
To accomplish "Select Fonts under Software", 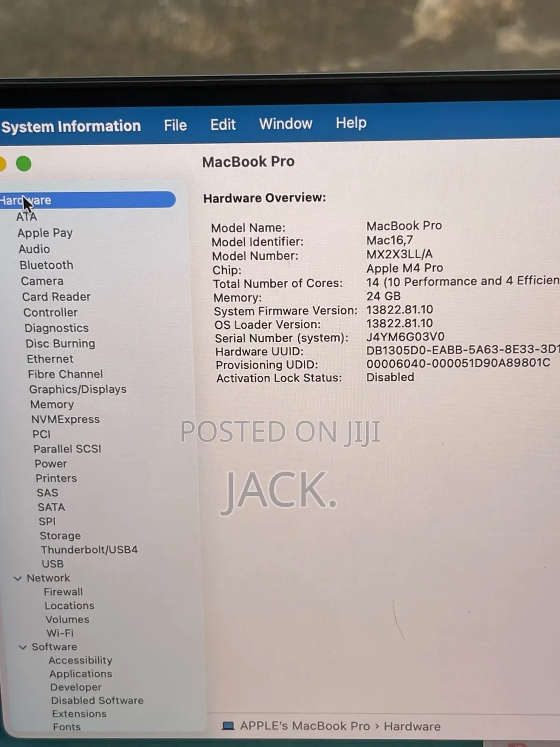I will coord(67,727).
